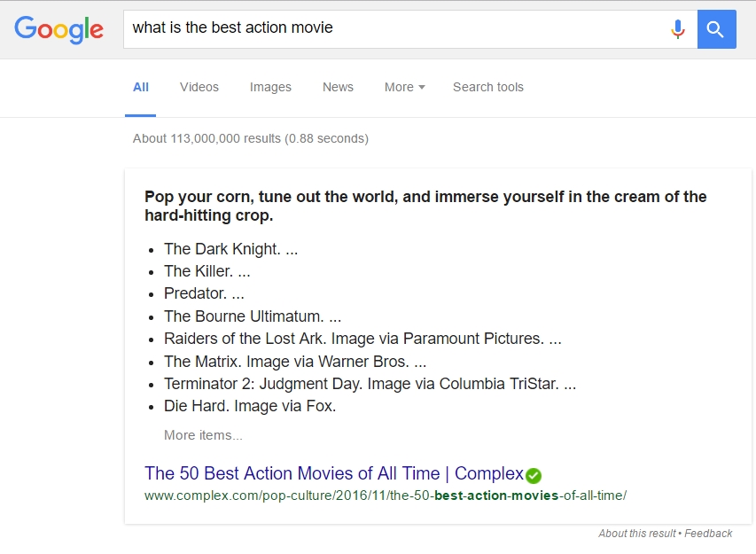
Task: Click the Google logo
Action: [x=58, y=29]
